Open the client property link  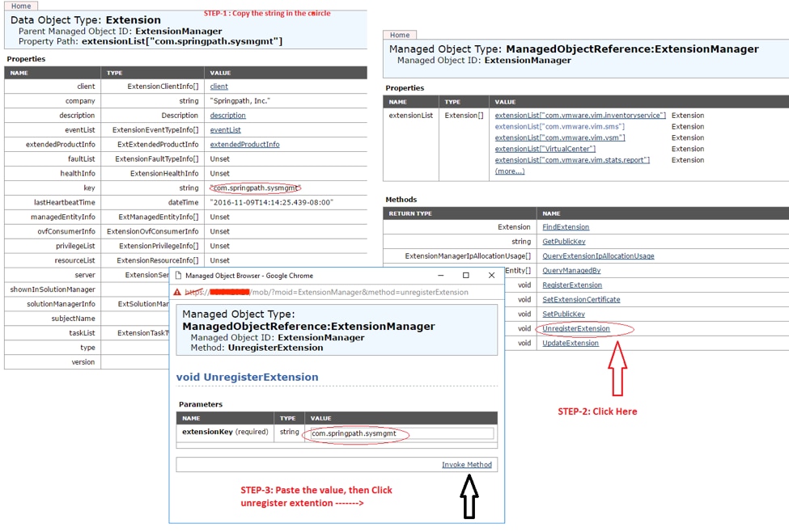click(218, 87)
